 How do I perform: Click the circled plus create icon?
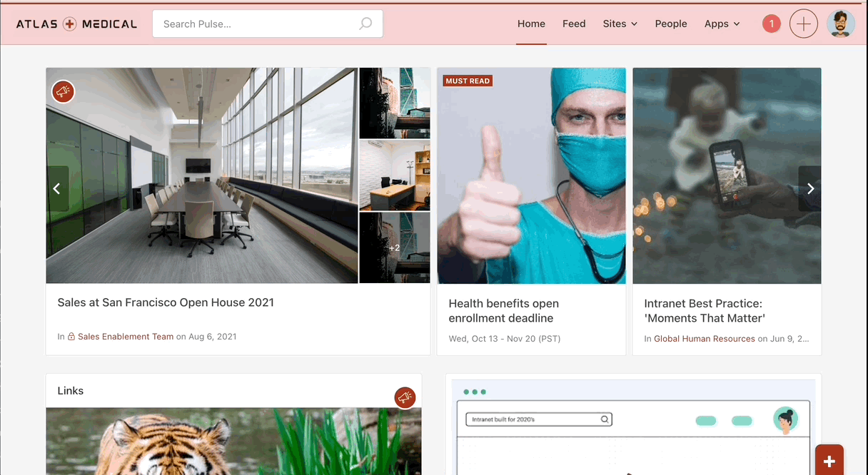(x=804, y=24)
